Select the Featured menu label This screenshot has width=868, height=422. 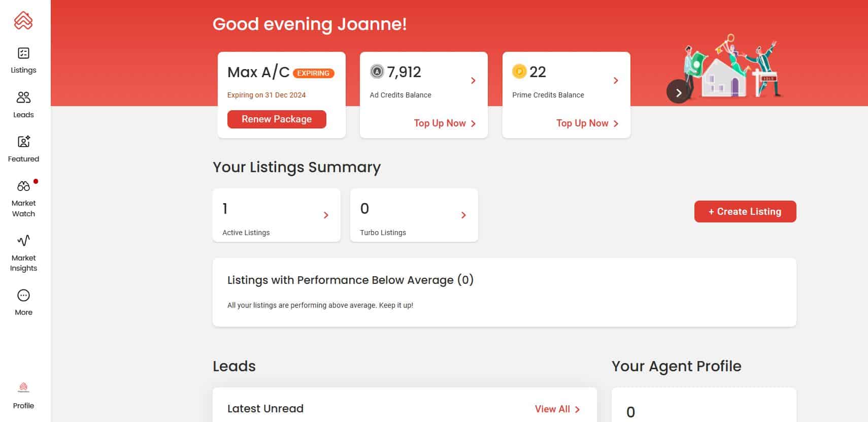coord(23,159)
